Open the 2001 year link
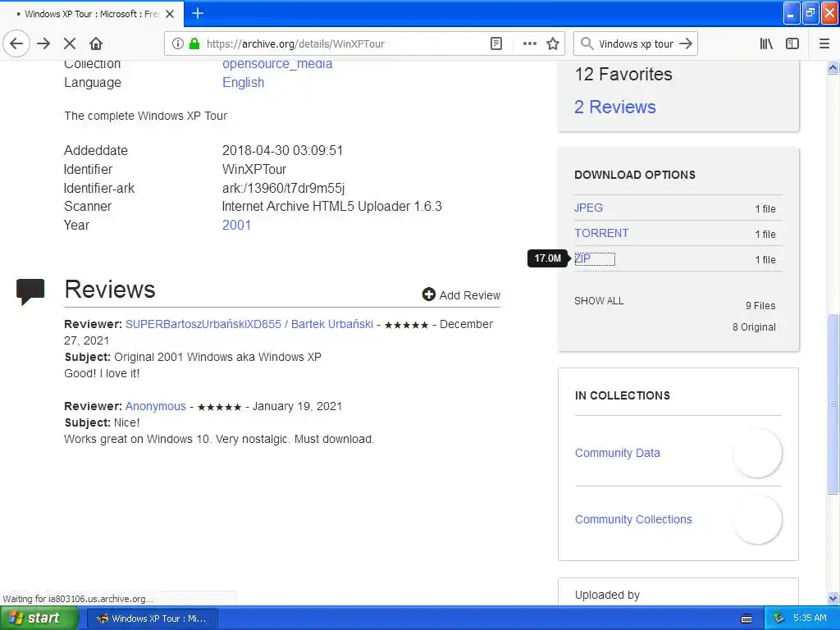This screenshot has height=630, width=840. click(236, 225)
